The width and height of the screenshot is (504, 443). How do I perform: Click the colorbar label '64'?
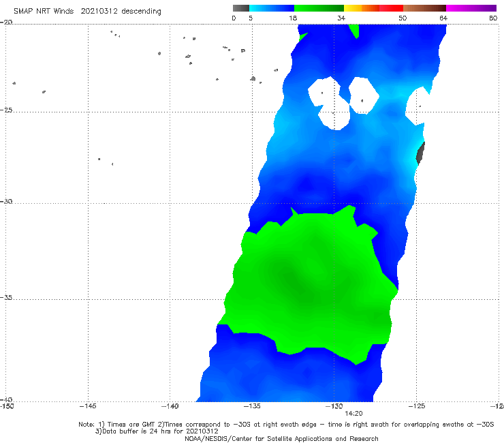click(443, 18)
